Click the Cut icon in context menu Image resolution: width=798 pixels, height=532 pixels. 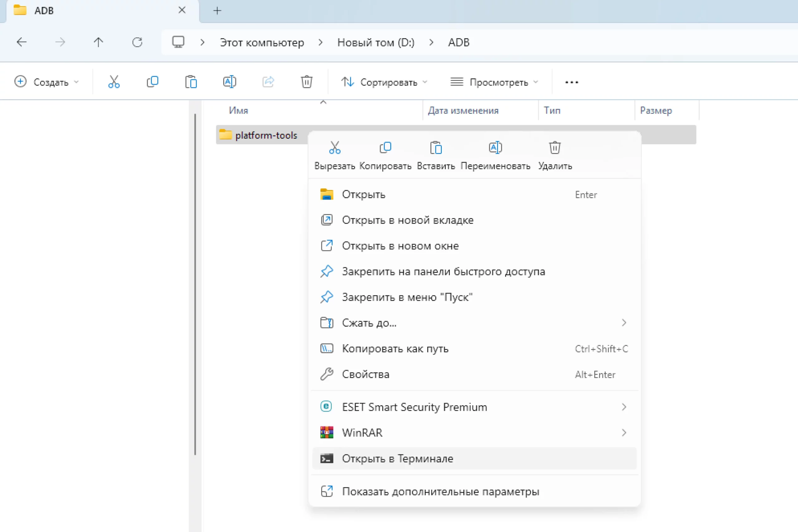(x=334, y=148)
